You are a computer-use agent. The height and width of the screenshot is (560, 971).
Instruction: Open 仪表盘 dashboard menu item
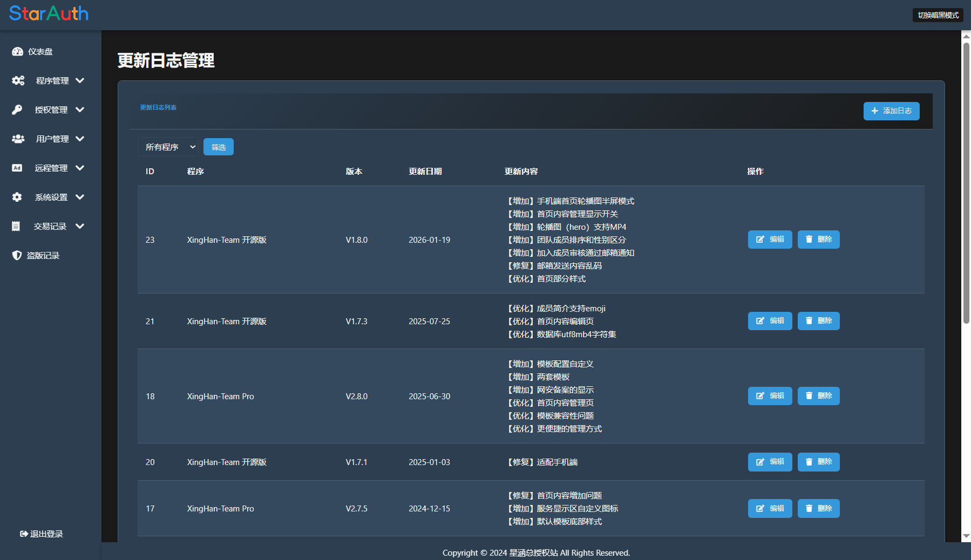[x=40, y=52]
